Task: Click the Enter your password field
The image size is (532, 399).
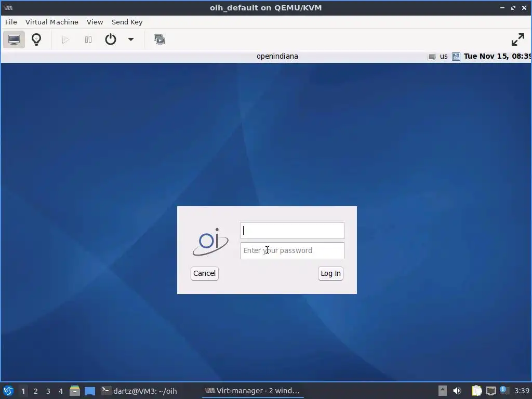Action: coord(292,250)
